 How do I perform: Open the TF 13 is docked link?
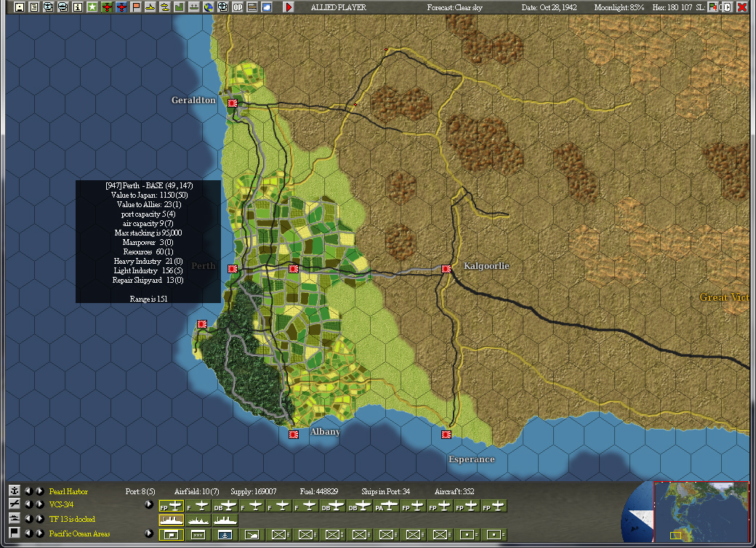(x=72, y=519)
